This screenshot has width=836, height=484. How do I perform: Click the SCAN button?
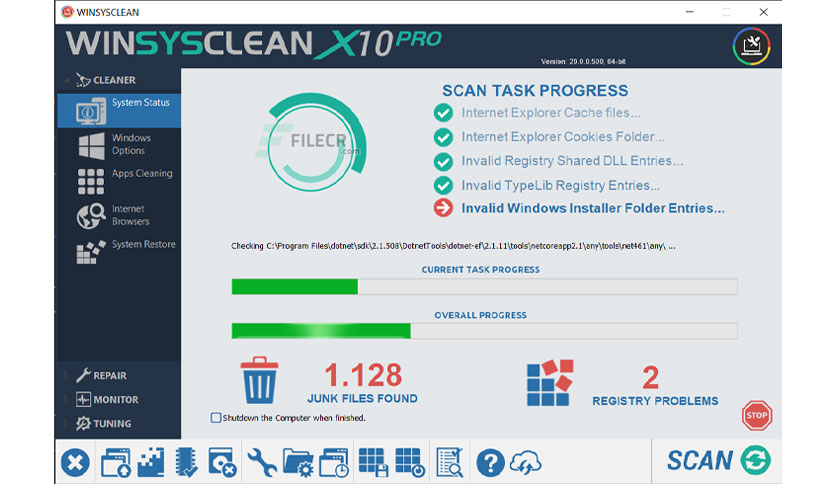718,460
